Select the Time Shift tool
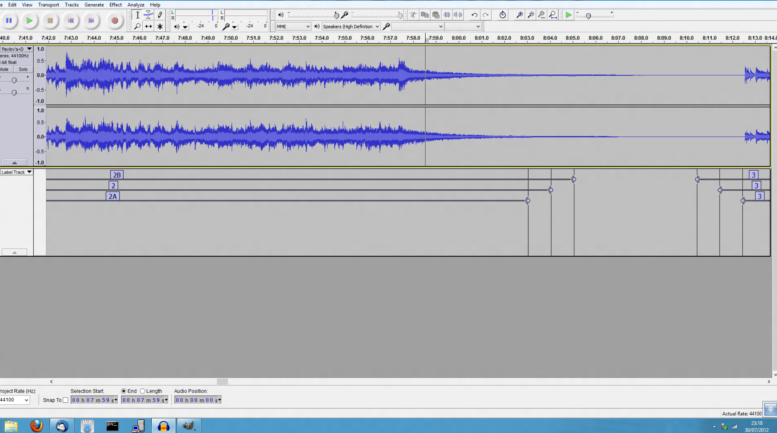The height and width of the screenshot is (433, 777). (x=148, y=26)
